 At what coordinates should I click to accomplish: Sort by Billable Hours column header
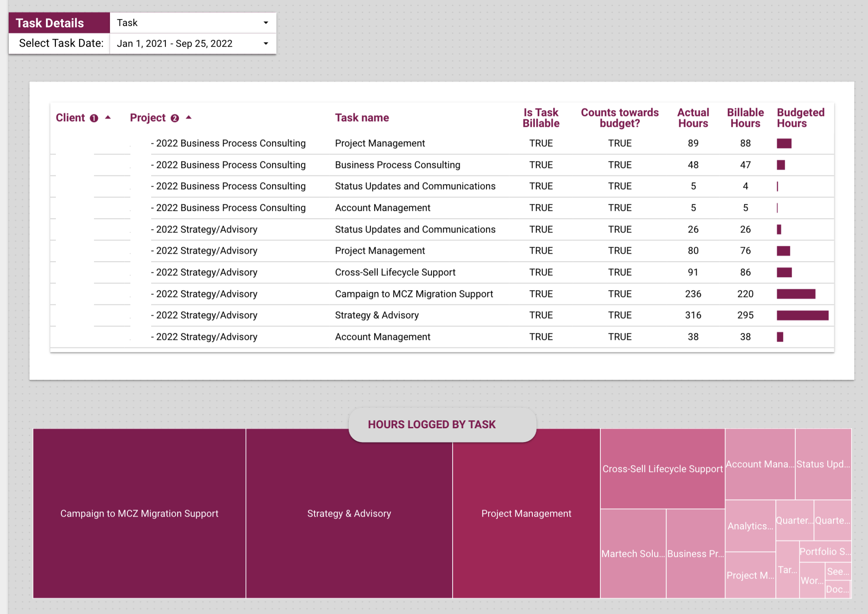[745, 118]
